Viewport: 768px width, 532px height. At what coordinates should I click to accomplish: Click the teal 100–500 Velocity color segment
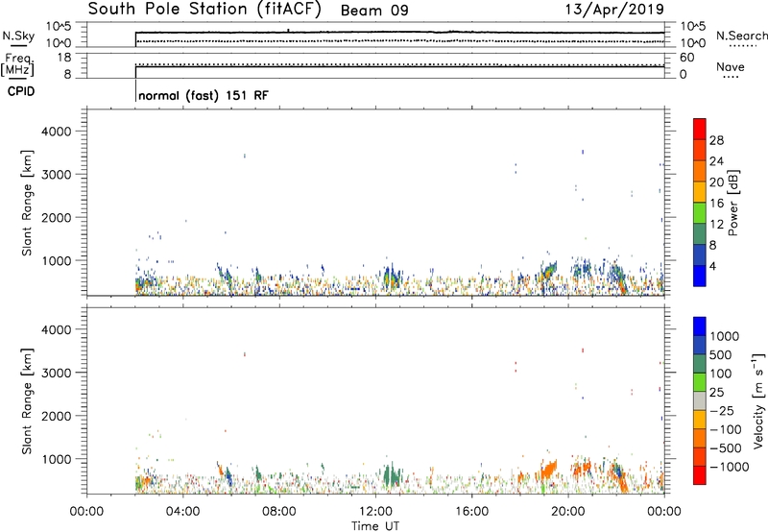tap(700, 364)
